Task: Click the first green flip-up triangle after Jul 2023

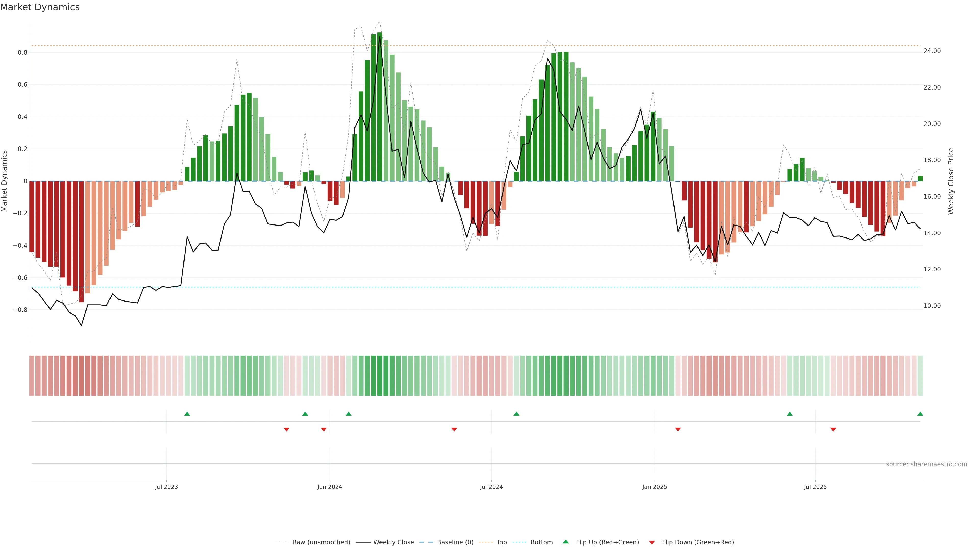Action: pyautogui.click(x=187, y=414)
